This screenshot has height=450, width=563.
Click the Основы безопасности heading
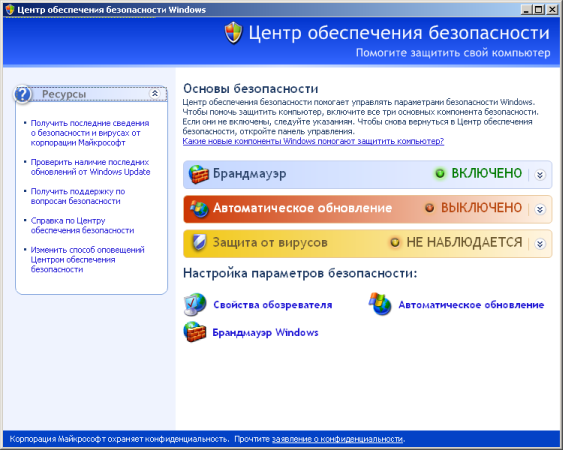pos(251,89)
